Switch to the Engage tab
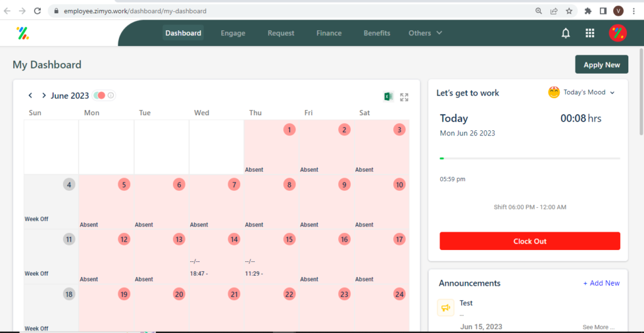 pos(233,33)
